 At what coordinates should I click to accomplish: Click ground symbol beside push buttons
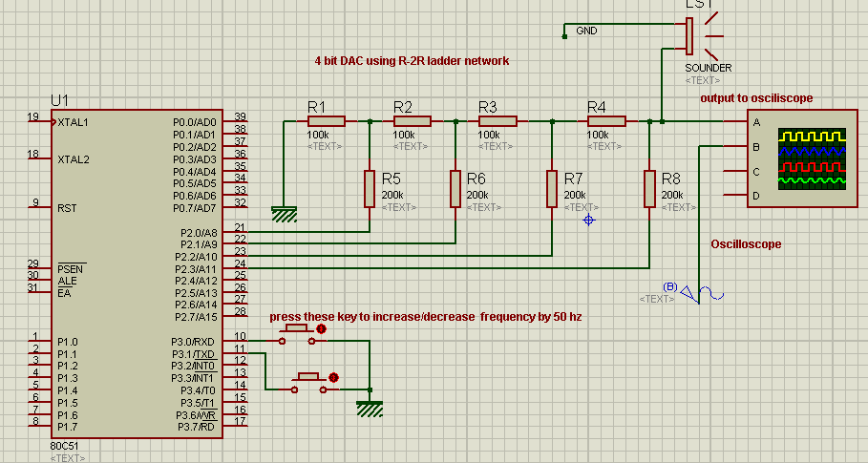pos(370,409)
